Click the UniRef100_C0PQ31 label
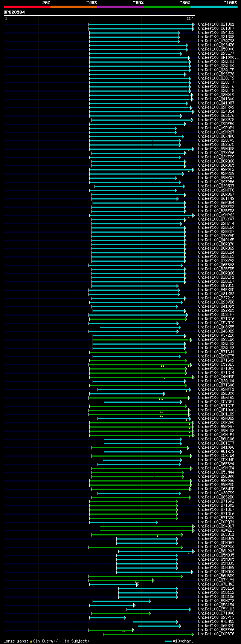The image size is (241, 644). pyautogui.click(x=216, y=522)
